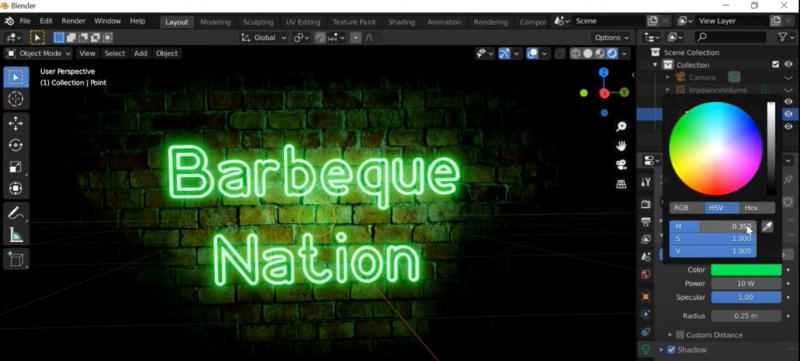
Task: Click the viewport zoom magnifier icon
Action: [x=621, y=126]
